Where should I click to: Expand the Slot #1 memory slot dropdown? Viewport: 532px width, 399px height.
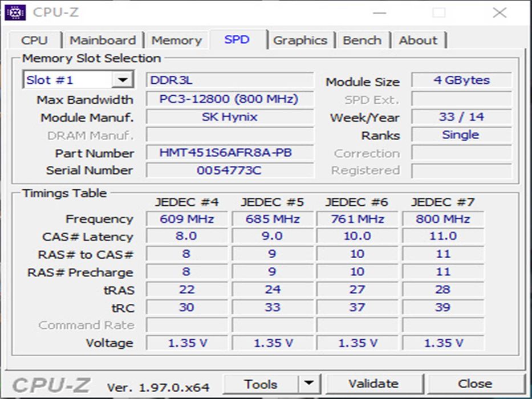[123, 80]
